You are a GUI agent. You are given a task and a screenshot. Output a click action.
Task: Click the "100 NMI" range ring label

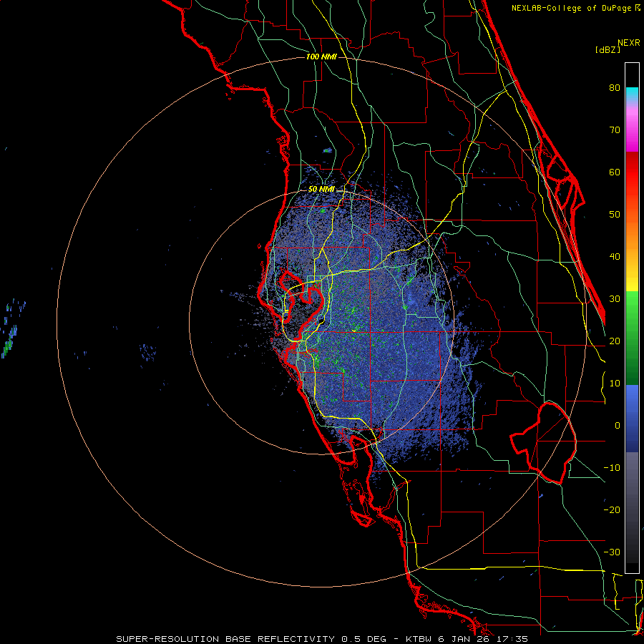[x=321, y=57]
